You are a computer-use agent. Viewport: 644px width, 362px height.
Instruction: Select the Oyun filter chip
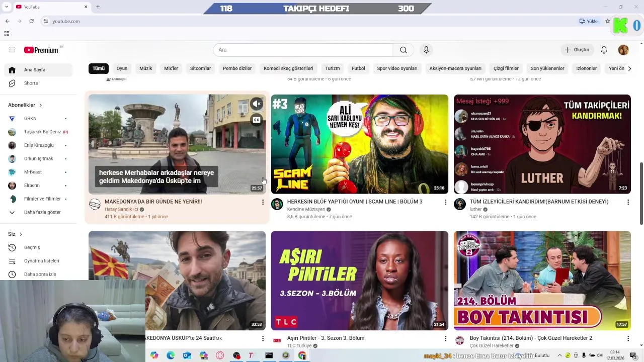point(122,68)
